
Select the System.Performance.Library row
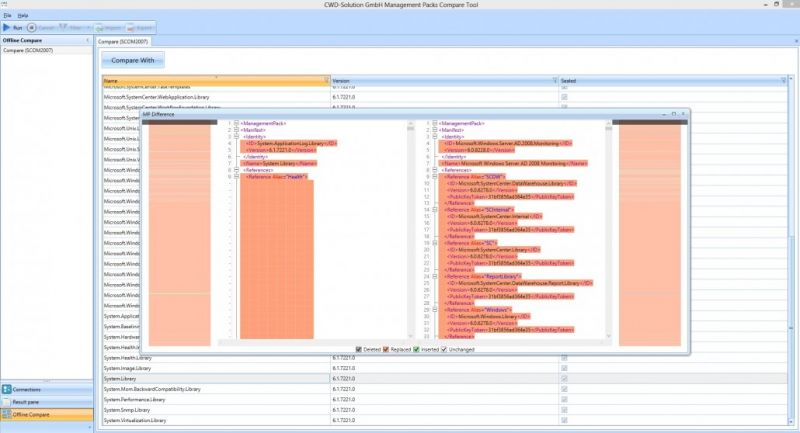tap(444, 400)
